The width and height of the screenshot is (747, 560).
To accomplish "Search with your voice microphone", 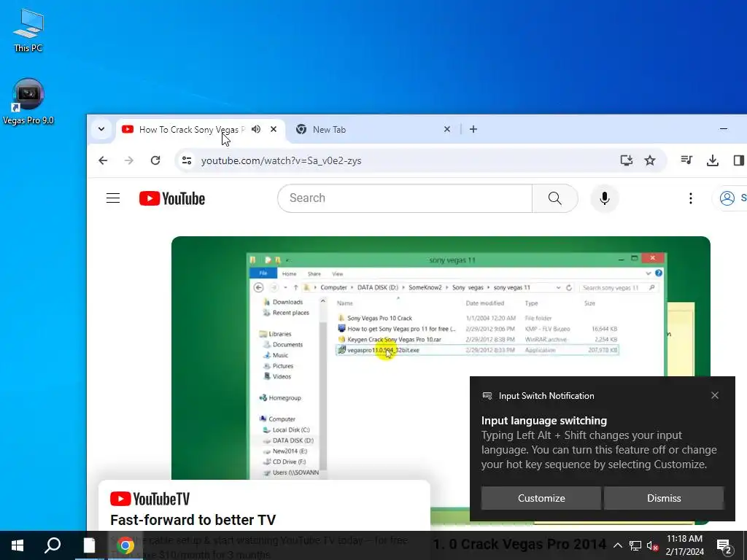I will click(605, 198).
